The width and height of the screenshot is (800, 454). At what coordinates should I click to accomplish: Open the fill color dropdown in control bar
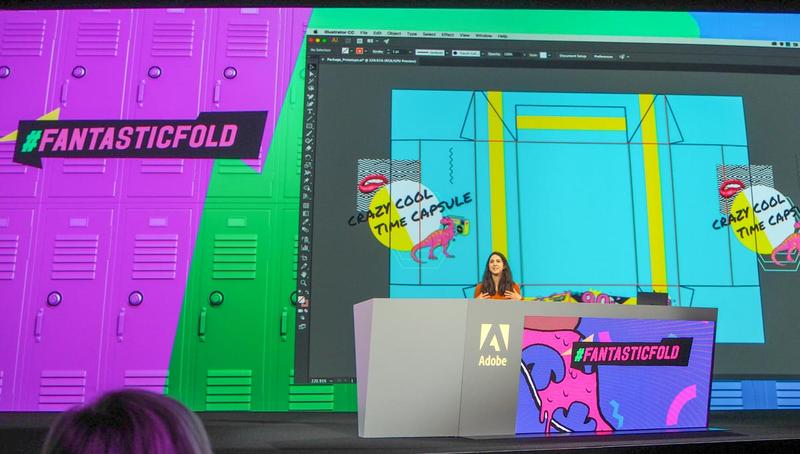coord(352,51)
